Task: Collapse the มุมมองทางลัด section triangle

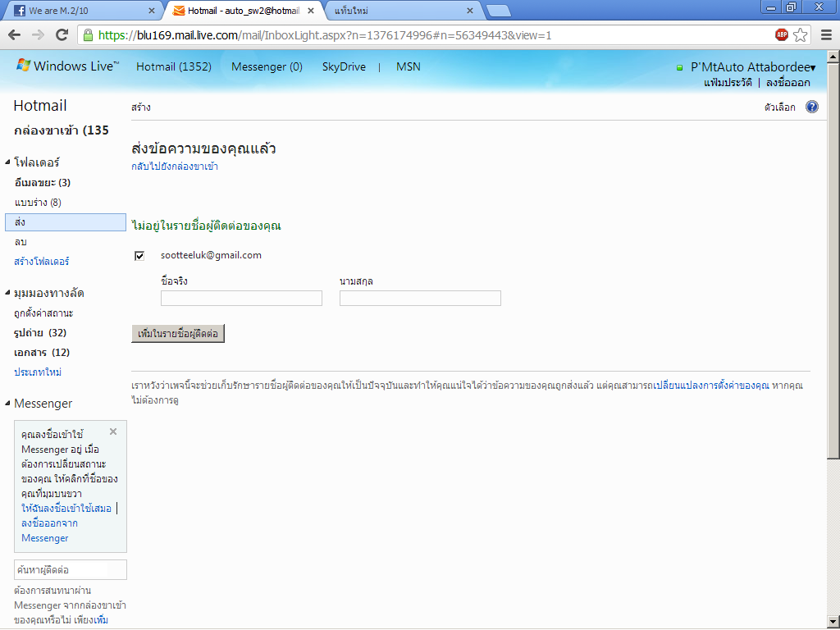Action: click(7, 293)
